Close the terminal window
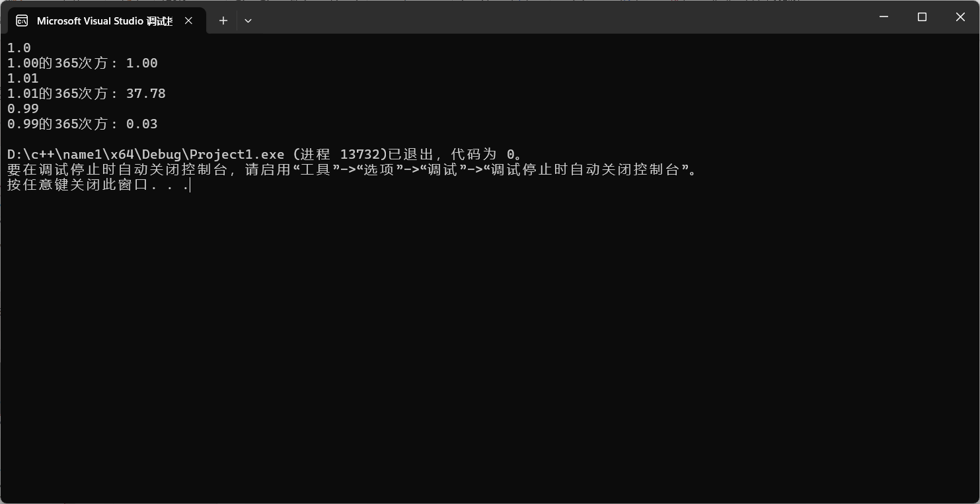The width and height of the screenshot is (980, 504). tap(960, 17)
